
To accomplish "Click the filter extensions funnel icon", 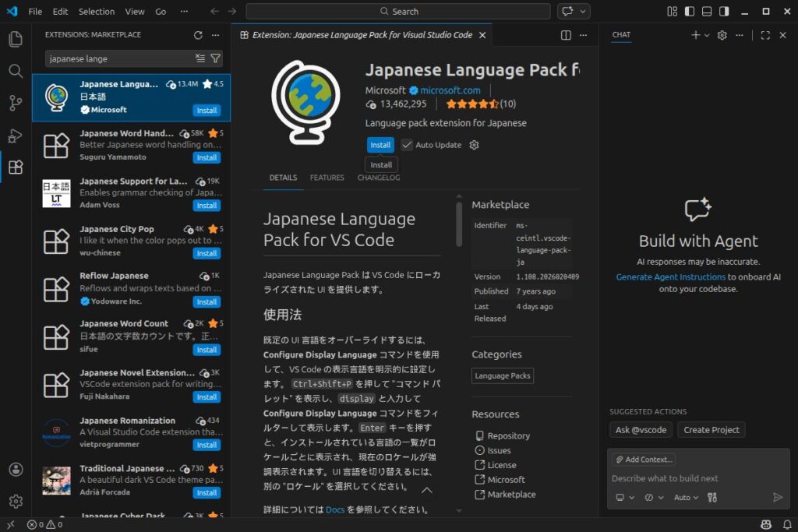I will pos(216,58).
